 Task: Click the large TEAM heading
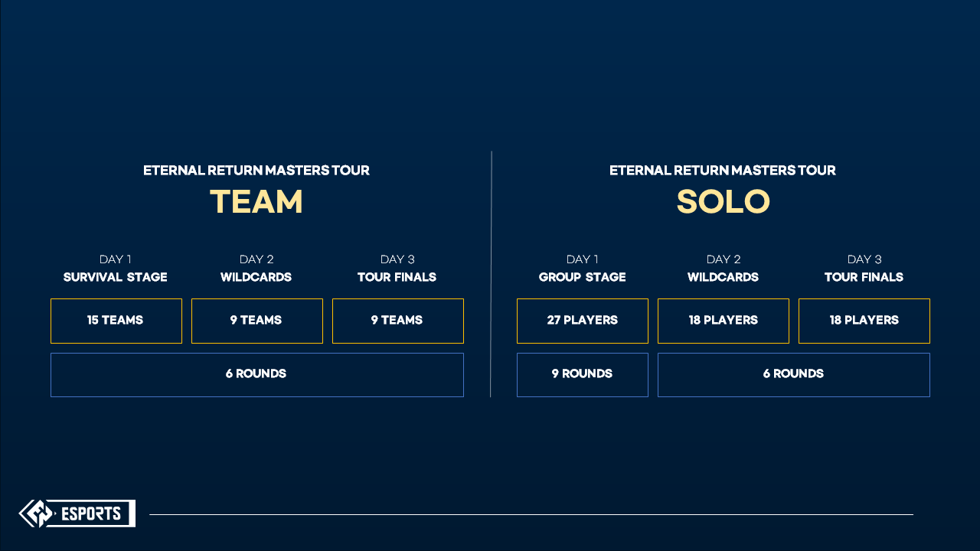click(256, 202)
